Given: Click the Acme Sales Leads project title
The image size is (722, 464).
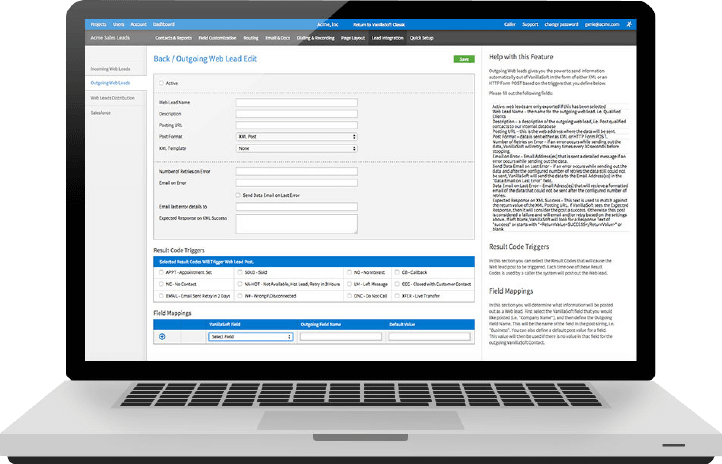Looking at the screenshot, I should coord(110,38).
